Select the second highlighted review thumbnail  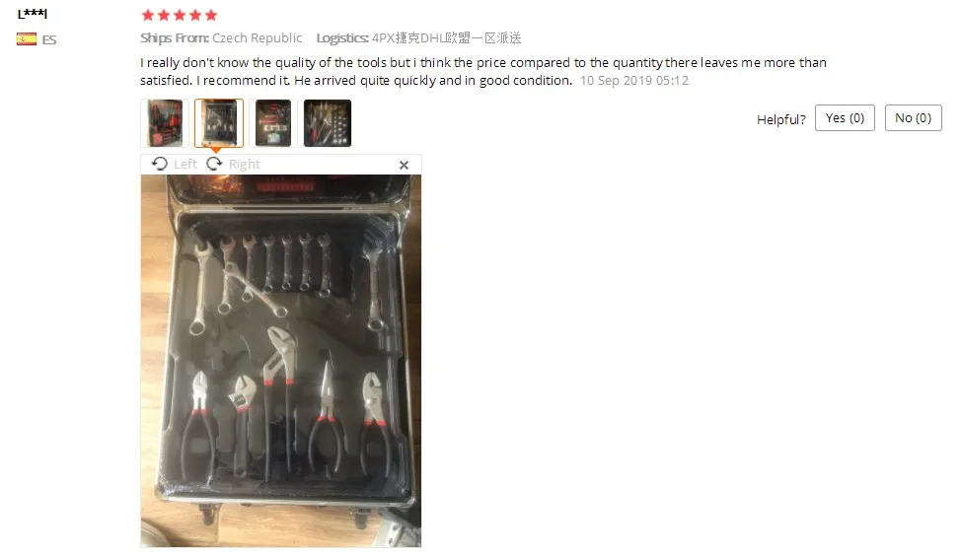pos(219,123)
